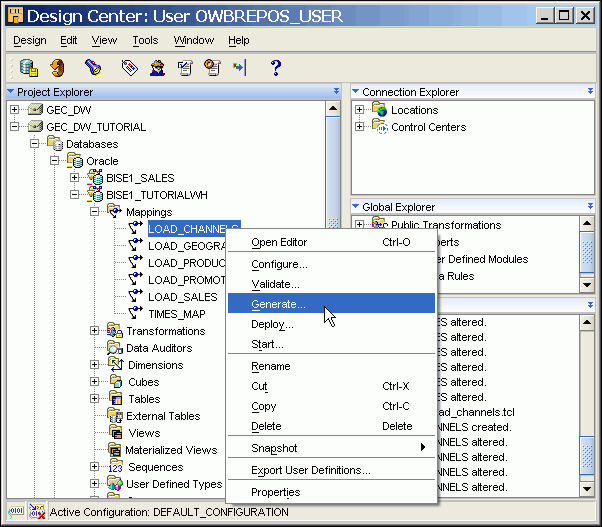Screen dimensions: 602x527
Task: Click the Mappings folder icon
Action: tap(115, 211)
